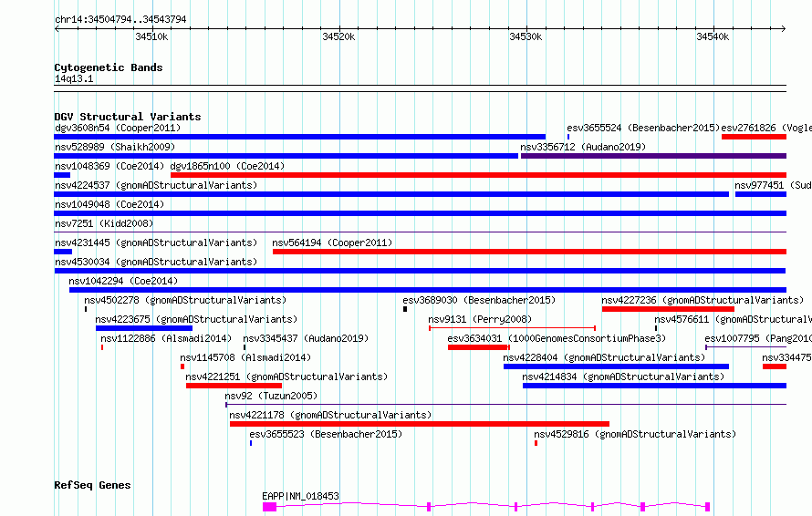Screen dimensions: 812x516
Task: Click the 34510k ruler tick label
Action: coord(151,36)
